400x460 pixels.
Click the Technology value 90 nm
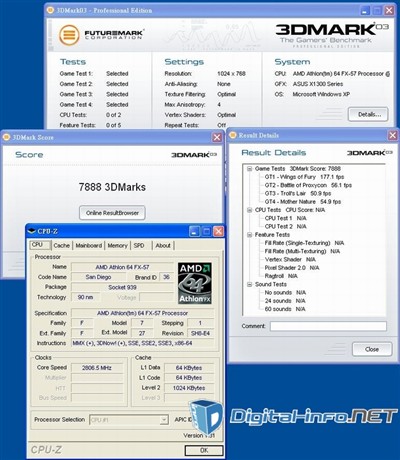pos(85,297)
